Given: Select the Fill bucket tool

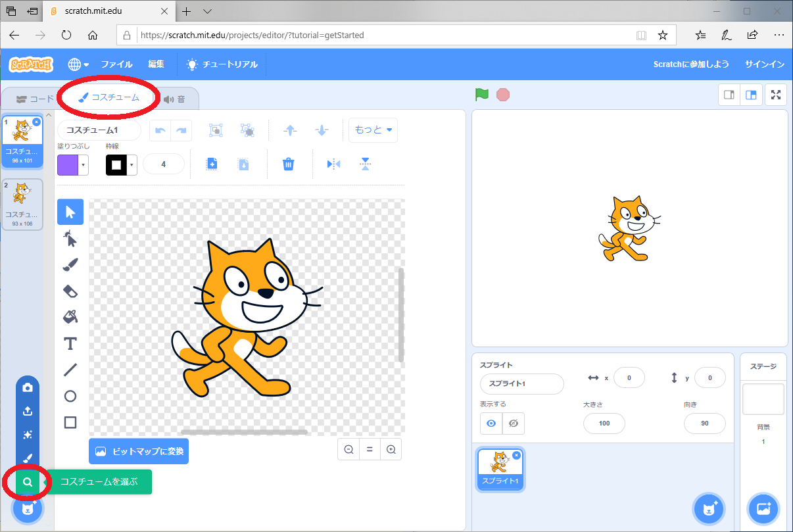Looking at the screenshot, I should click(x=70, y=317).
